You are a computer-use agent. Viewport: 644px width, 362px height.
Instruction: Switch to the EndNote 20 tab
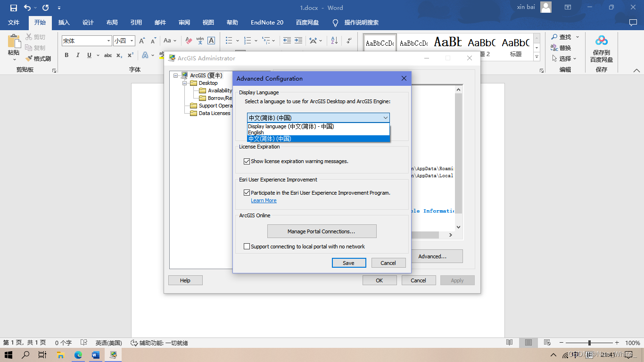267,23
